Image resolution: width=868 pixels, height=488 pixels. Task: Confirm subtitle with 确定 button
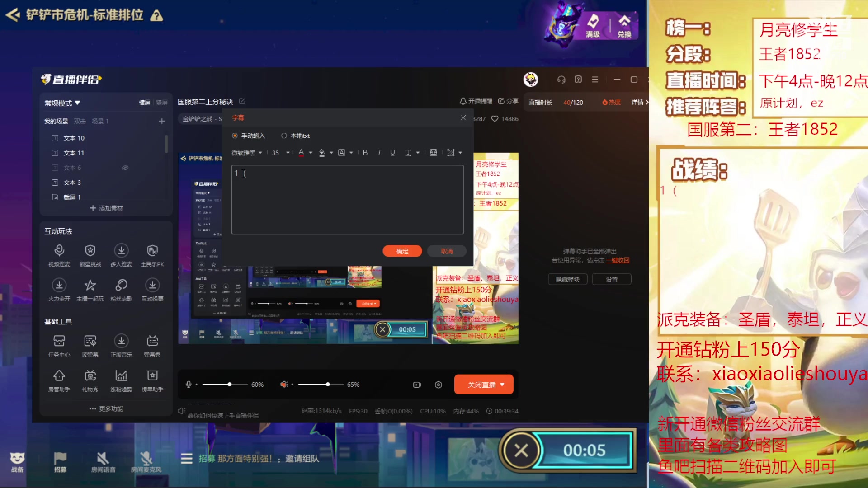click(402, 251)
